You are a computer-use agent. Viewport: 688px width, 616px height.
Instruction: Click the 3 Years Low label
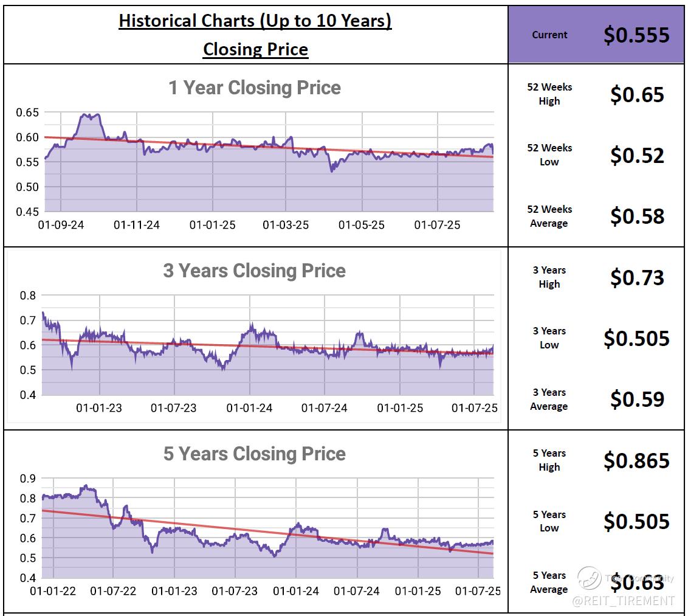pyautogui.click(x=549, y=338)
